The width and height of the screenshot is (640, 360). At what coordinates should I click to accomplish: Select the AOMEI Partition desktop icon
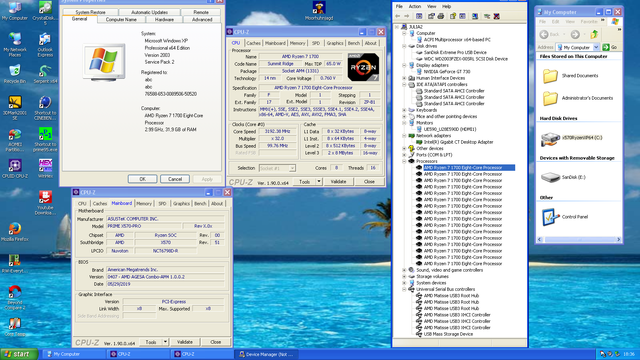pos(15,140)
